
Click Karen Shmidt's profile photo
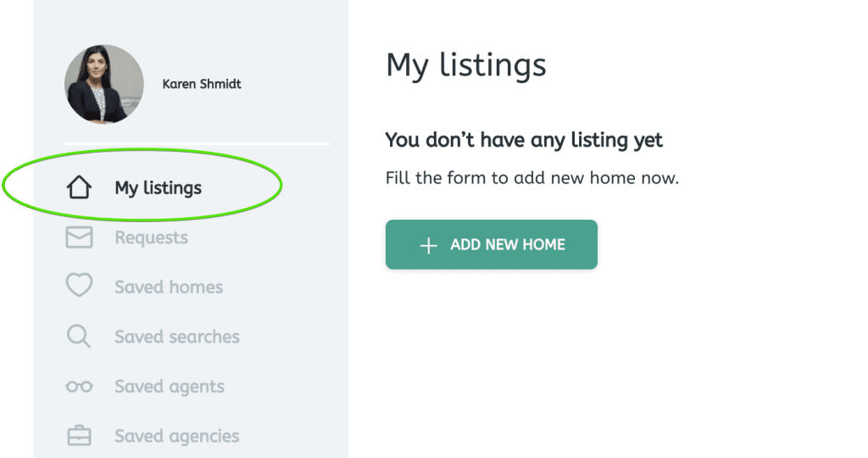click(x=104, y=85)
